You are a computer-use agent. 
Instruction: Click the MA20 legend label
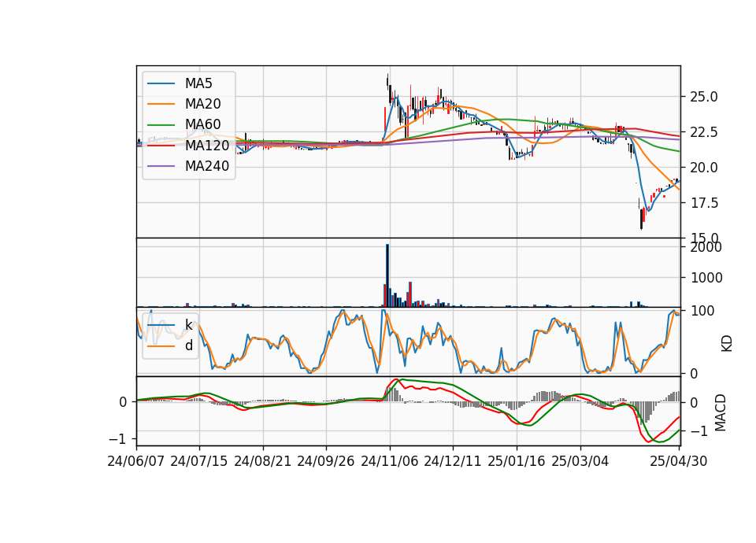[x=202, y=104]
